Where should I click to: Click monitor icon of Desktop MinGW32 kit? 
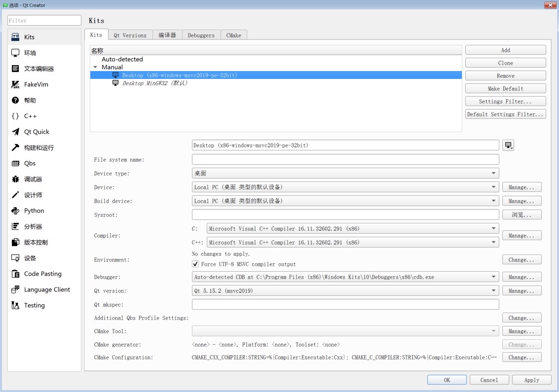point(115,83)
